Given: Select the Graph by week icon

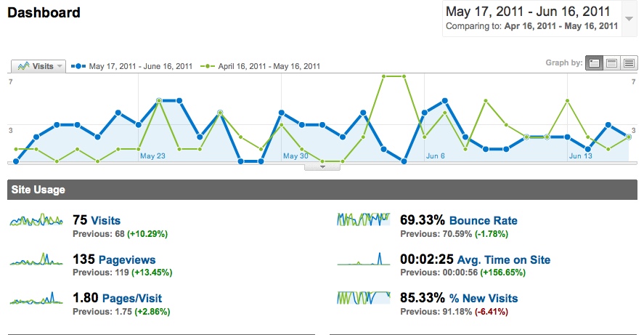Looking at the screenshot, I should coord(611,63).
